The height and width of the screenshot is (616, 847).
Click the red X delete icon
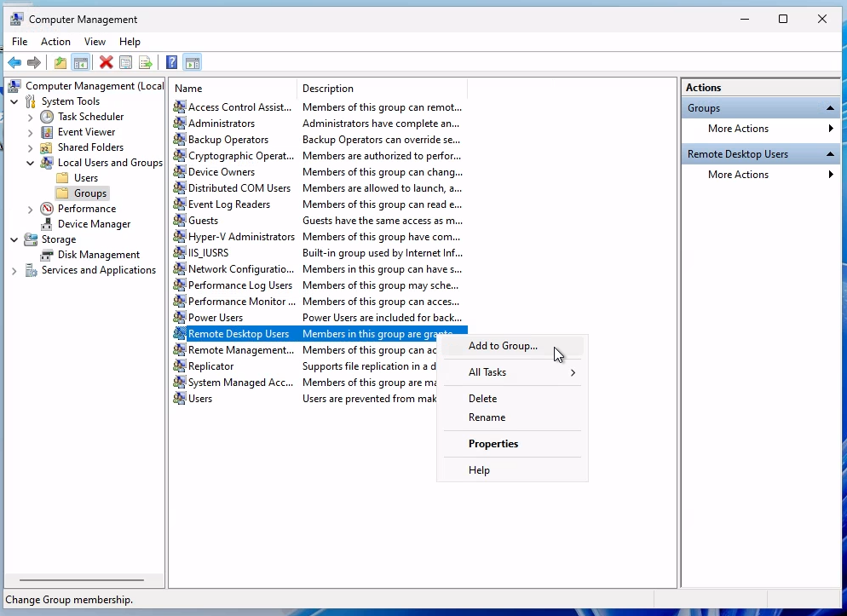(105, 62)
